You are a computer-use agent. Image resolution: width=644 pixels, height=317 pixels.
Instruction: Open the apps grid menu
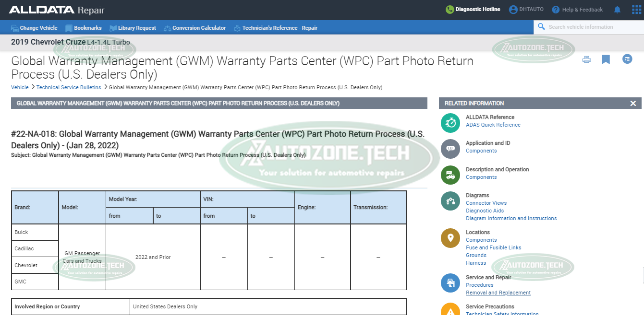(x=636, y=10)
